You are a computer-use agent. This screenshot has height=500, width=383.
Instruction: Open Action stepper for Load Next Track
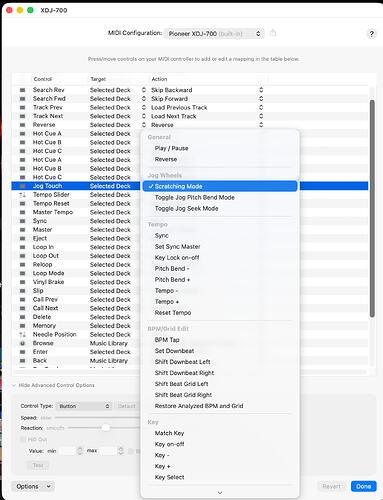click(x=261, y=116)
